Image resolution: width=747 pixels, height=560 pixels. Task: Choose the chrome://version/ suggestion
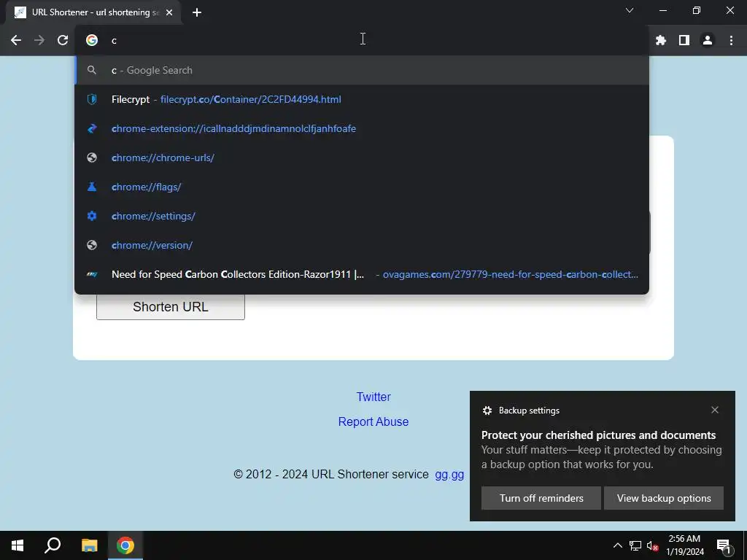click(x=362, y=245)
